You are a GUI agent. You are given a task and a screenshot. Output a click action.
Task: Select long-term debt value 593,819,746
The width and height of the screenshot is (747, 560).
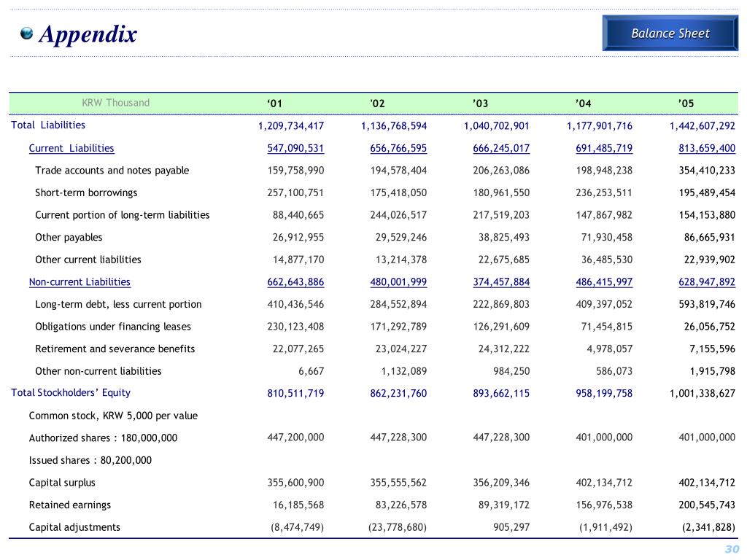pyautogui.click(x=707, y=304)
